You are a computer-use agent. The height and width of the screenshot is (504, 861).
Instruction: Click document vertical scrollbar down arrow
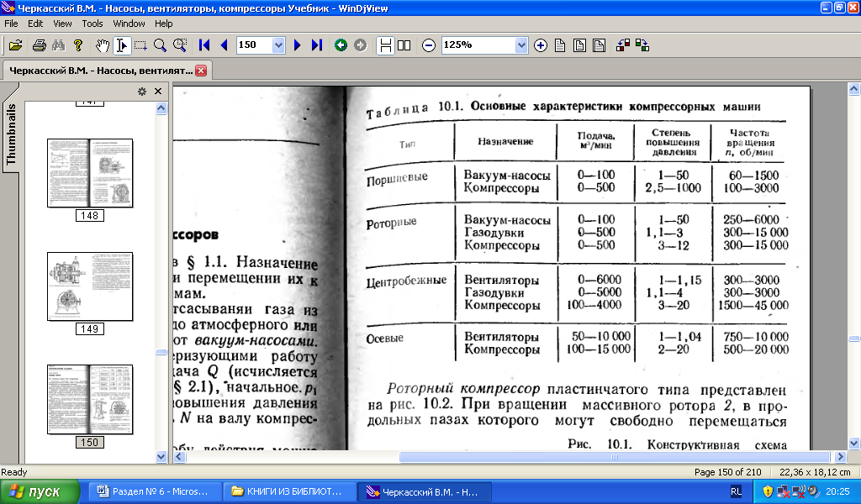[854, 444]
